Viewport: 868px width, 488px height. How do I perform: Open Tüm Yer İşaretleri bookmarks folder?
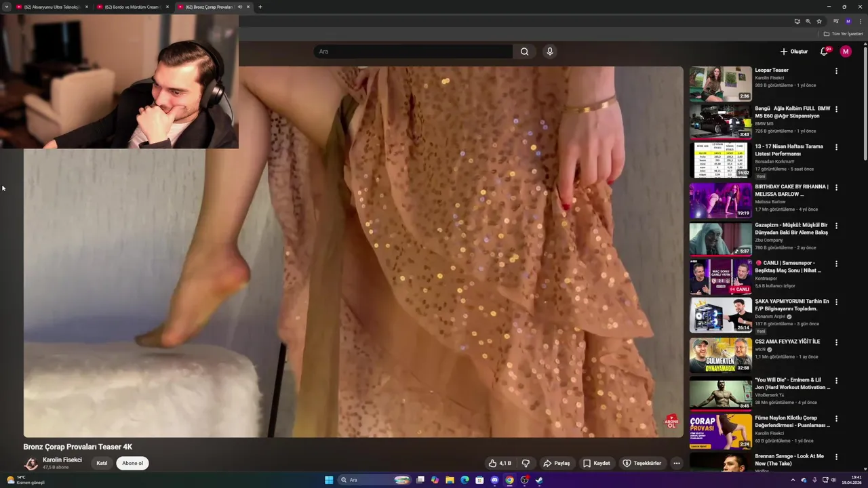pos(843,34)
